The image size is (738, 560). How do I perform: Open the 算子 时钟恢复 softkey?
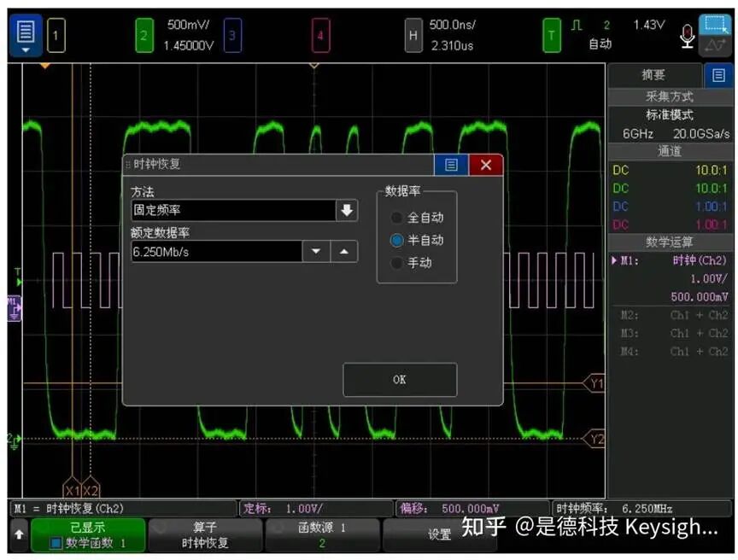(205, 534)
